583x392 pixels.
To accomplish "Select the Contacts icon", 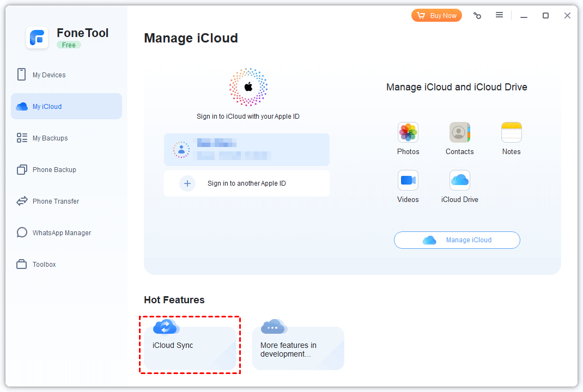I will [x=459, y=132].
